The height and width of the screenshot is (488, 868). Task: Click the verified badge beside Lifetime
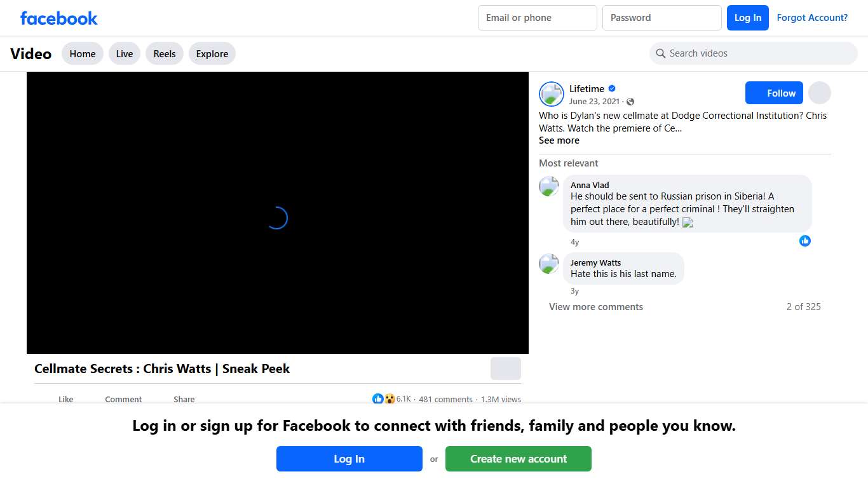[612, 89]
